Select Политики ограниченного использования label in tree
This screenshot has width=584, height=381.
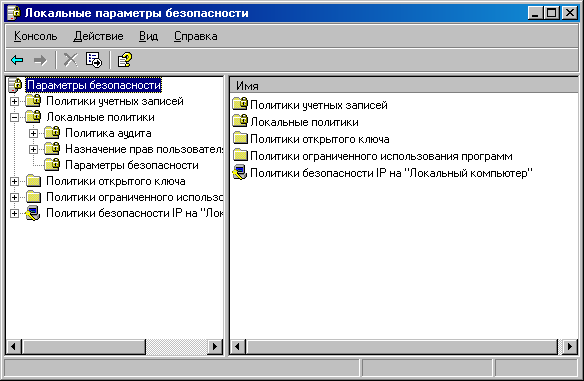134,197
